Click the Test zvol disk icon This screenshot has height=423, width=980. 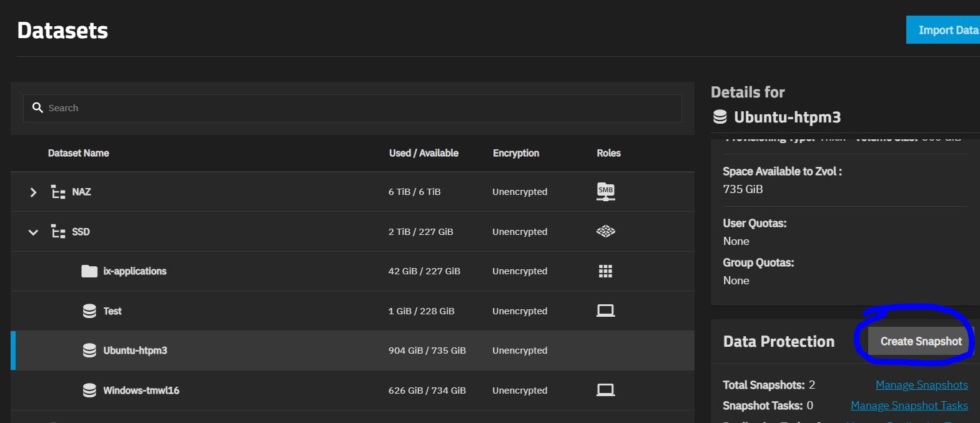89,311
